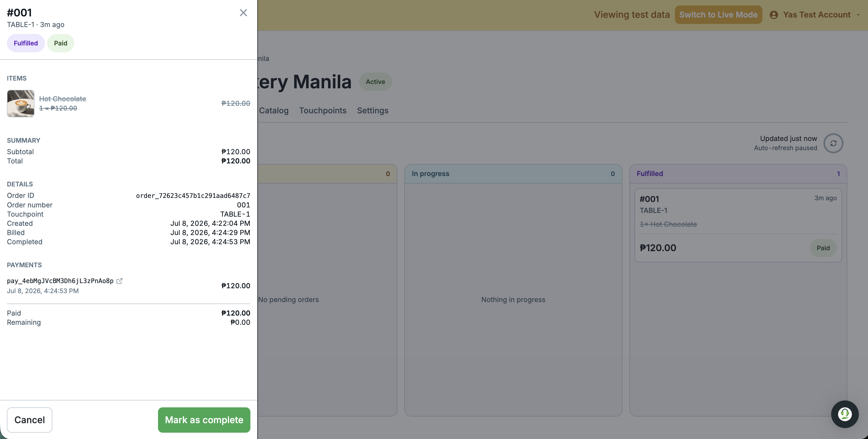Open the Catalog tab
The width and height of the screenshot is (868, 439).
[274, 110]
